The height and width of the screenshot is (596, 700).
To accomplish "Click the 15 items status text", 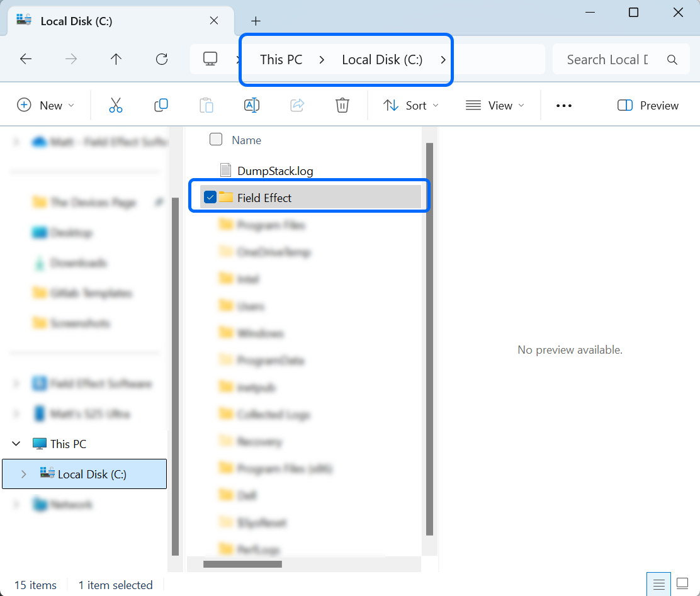I will pos(35,585).
